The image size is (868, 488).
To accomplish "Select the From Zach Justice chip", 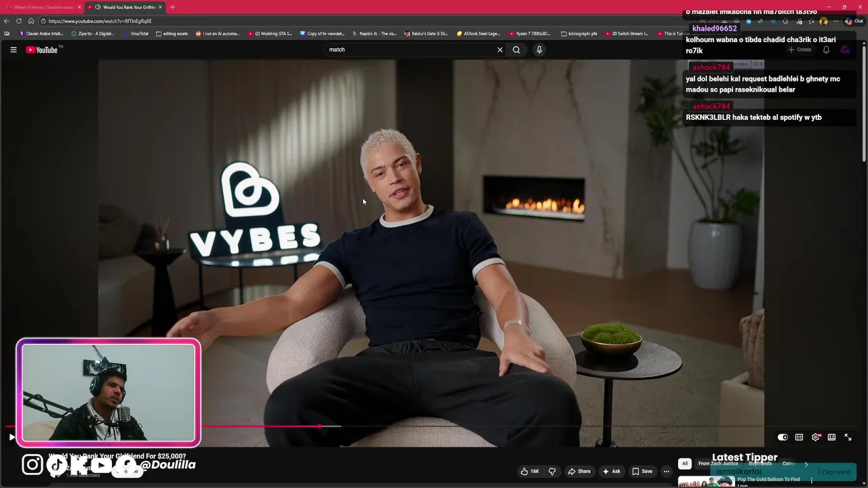I will pos(718,464).
